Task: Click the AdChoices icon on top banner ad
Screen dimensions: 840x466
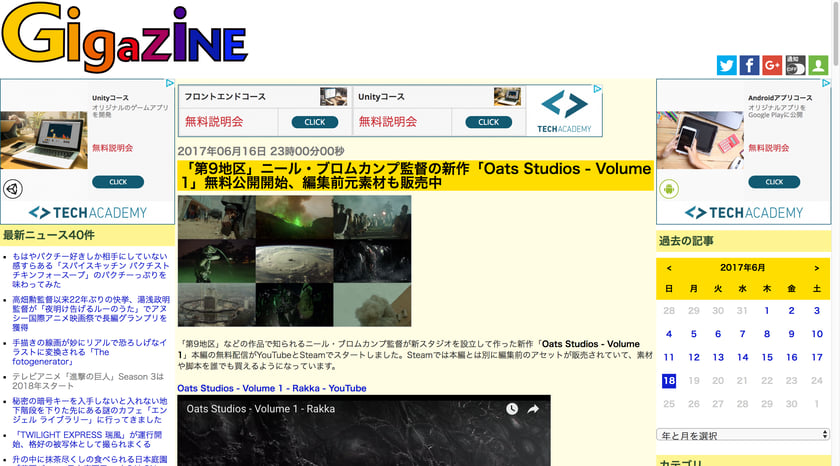Action: click(597, 89)
